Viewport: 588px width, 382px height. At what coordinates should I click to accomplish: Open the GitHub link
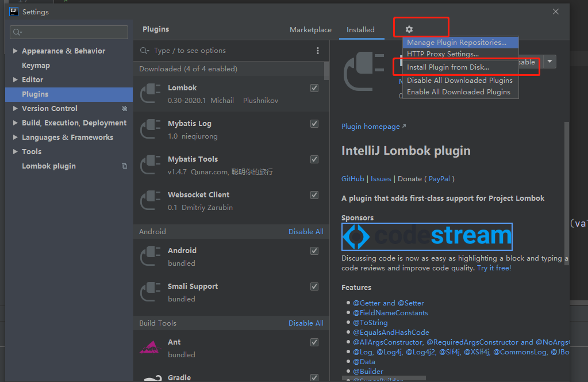[x=352, y=178]
